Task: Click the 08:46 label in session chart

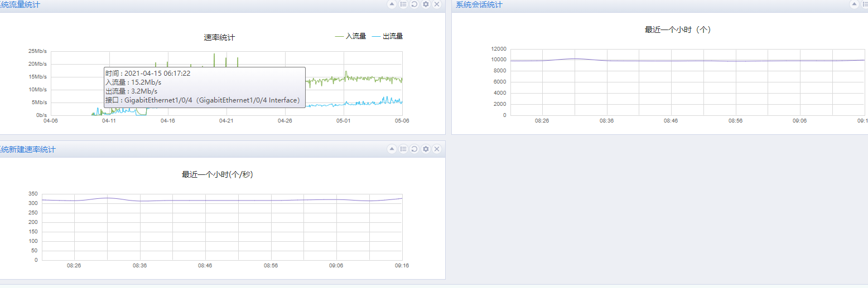Action: pos(671,120)
